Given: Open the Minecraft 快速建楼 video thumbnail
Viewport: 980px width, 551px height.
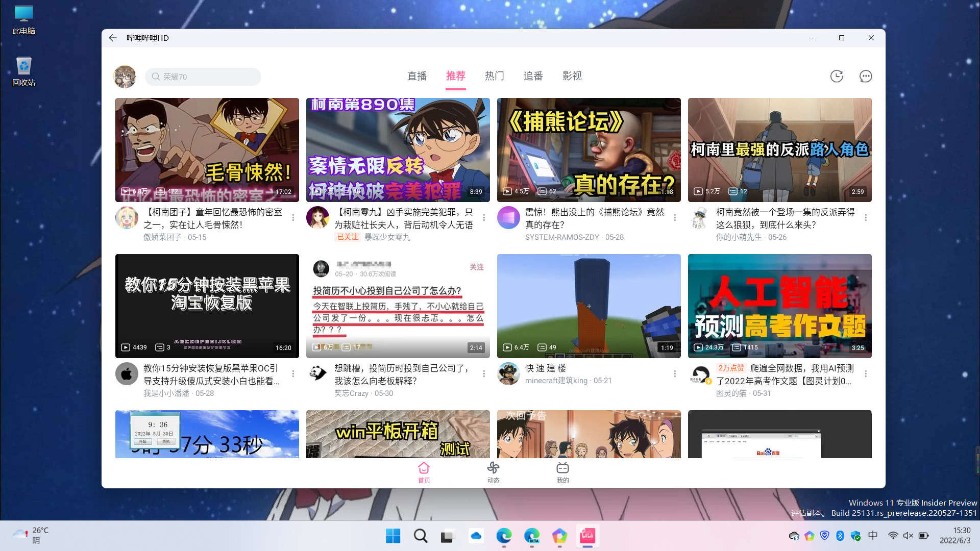Looking at the screenshot, I should coord(589,306).
